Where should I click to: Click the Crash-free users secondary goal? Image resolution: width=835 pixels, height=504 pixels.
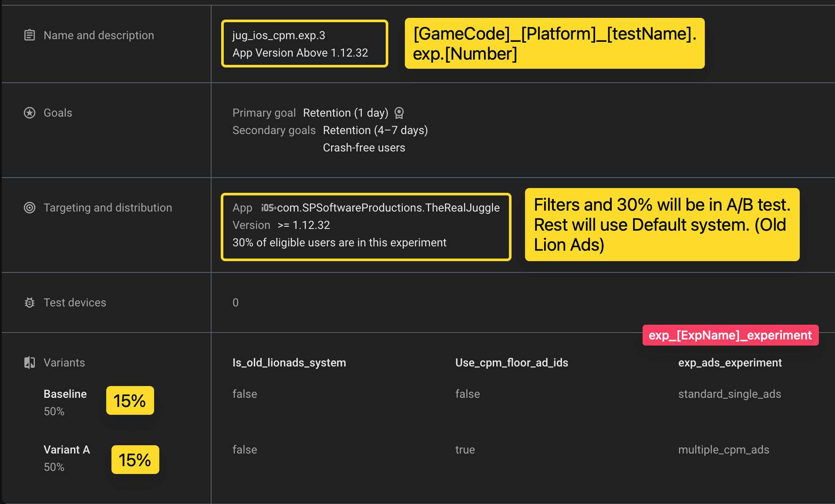pyautogui.click(x=364, y=148)
